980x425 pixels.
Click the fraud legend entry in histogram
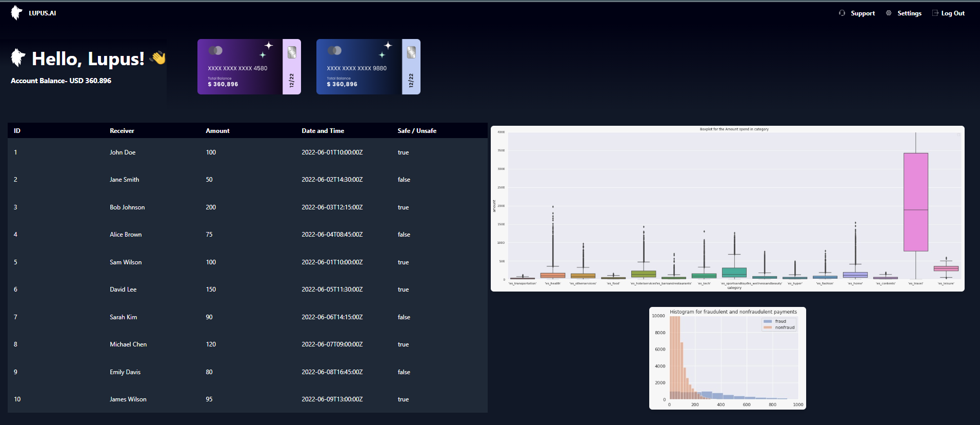tap(775, 321)
